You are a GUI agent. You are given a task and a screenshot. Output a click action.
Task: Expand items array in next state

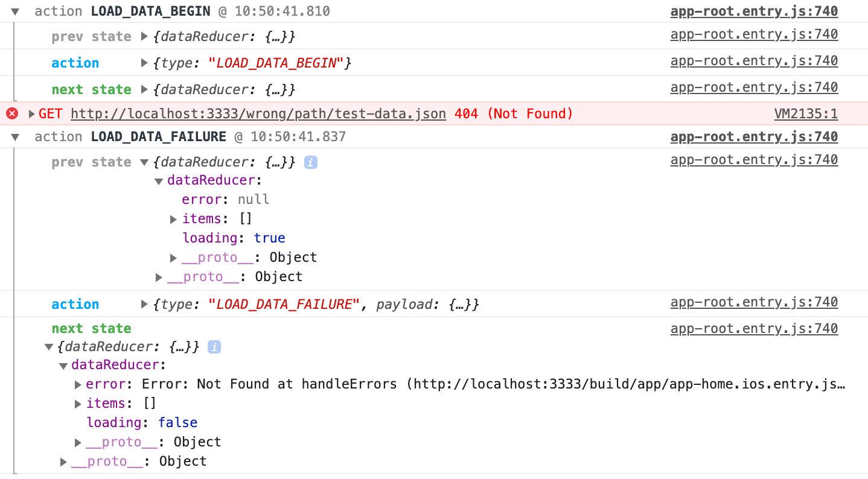coord(78,404)
